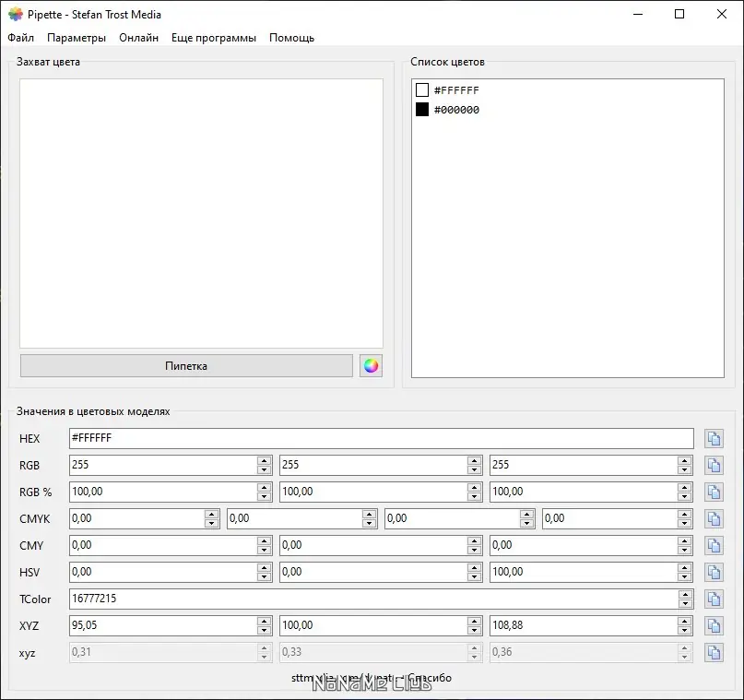Increase first CMY value with up arrow
Screen dimensions: 744x700
pos(265,541)
